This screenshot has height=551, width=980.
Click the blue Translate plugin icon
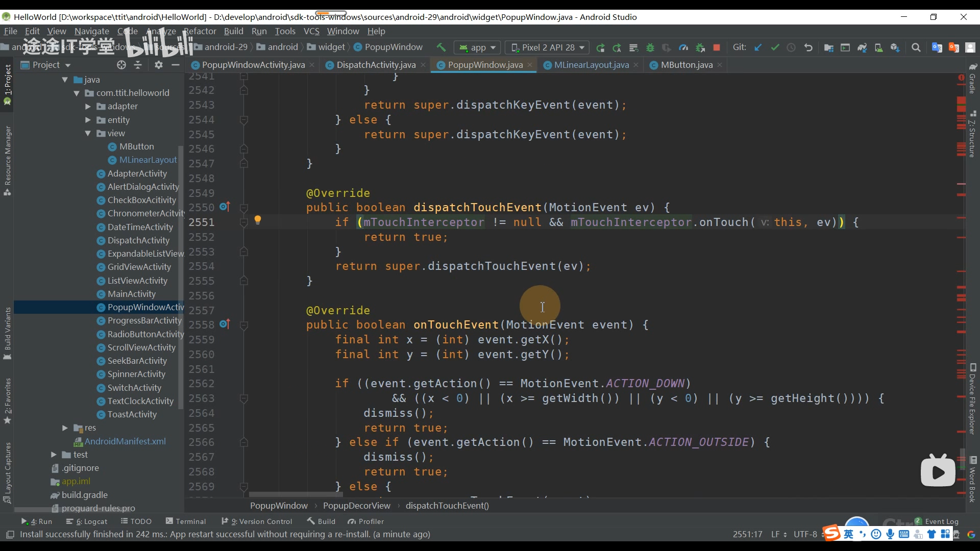pyautogui.click(x=937, y=47)
